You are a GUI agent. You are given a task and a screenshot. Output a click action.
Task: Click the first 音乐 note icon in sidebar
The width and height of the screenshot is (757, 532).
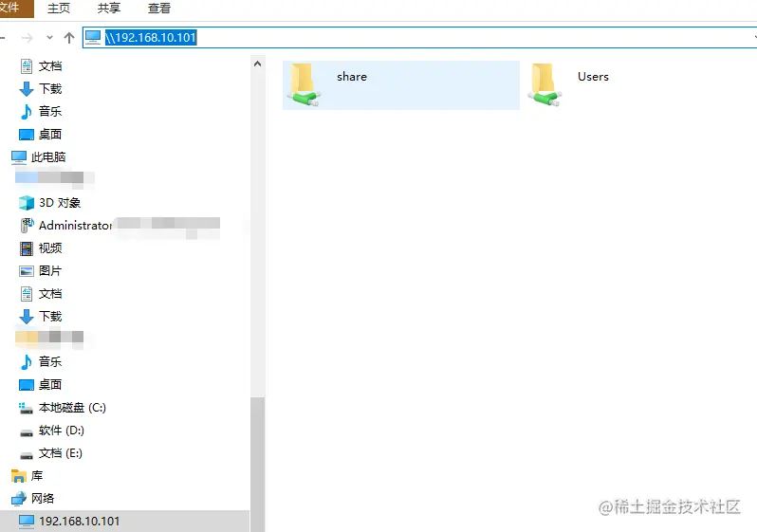coord(27,112)
